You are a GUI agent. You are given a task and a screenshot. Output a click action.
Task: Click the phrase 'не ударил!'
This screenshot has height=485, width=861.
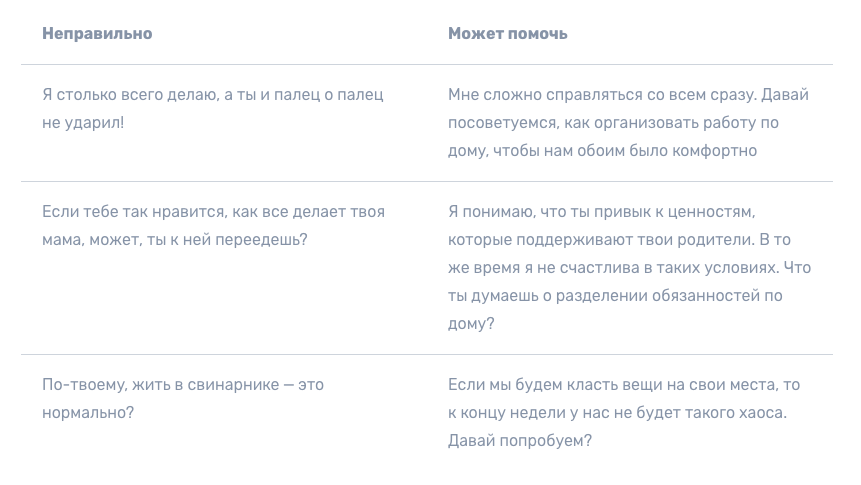[83, 122]
